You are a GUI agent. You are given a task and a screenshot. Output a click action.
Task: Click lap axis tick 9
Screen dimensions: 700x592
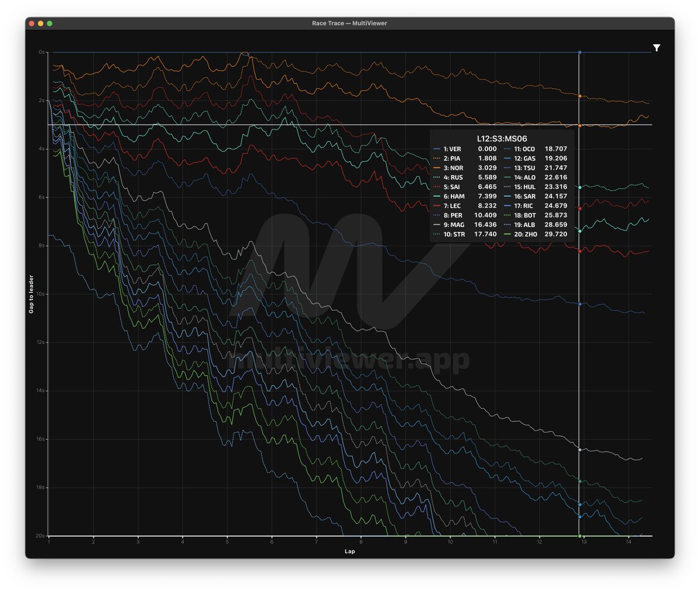pos(405,542)
